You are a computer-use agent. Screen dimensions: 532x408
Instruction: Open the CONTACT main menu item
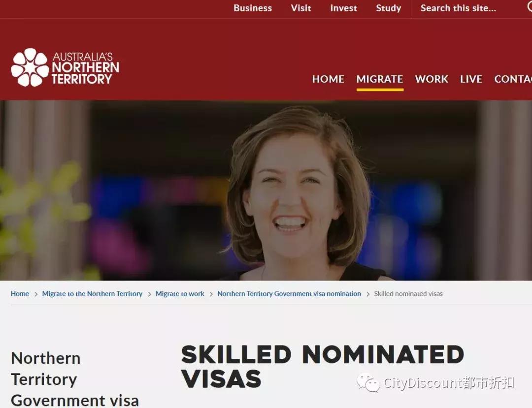pos(513,79)
